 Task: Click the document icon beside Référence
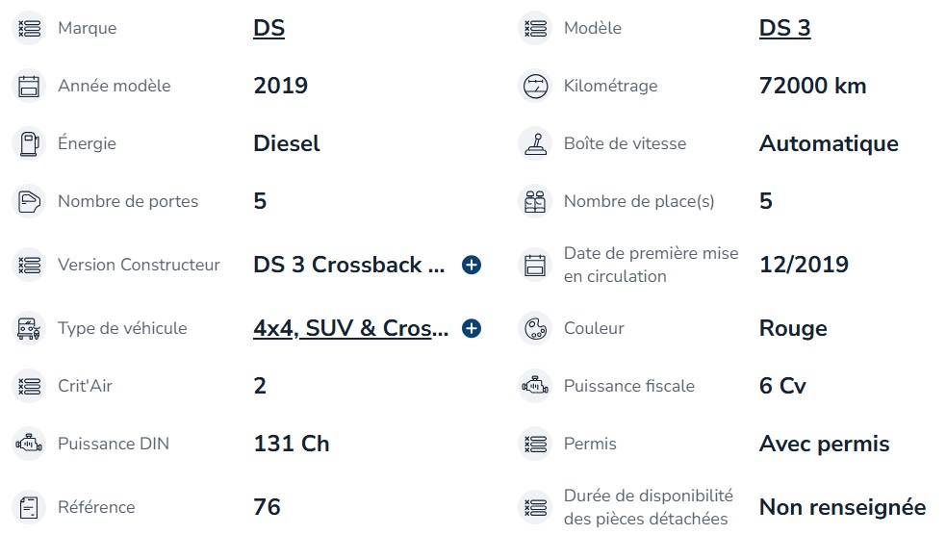29,507
